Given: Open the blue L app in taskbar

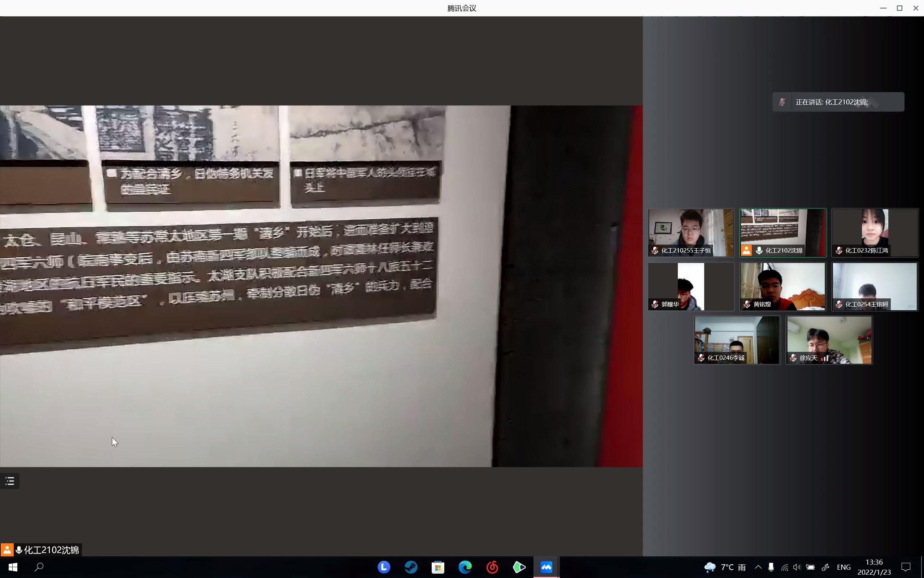Looking at the screenshot, I should click(384, 567).
